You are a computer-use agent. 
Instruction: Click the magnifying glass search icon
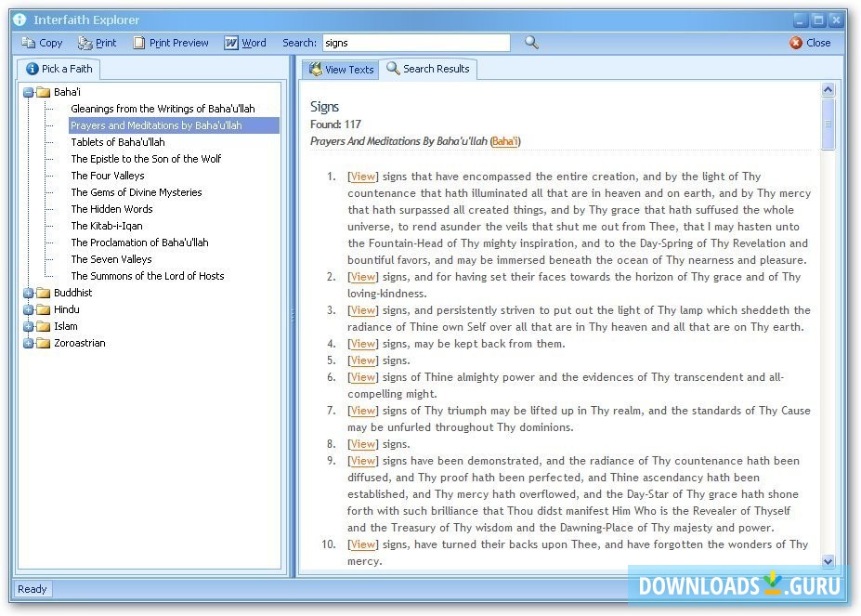(531, 43)
